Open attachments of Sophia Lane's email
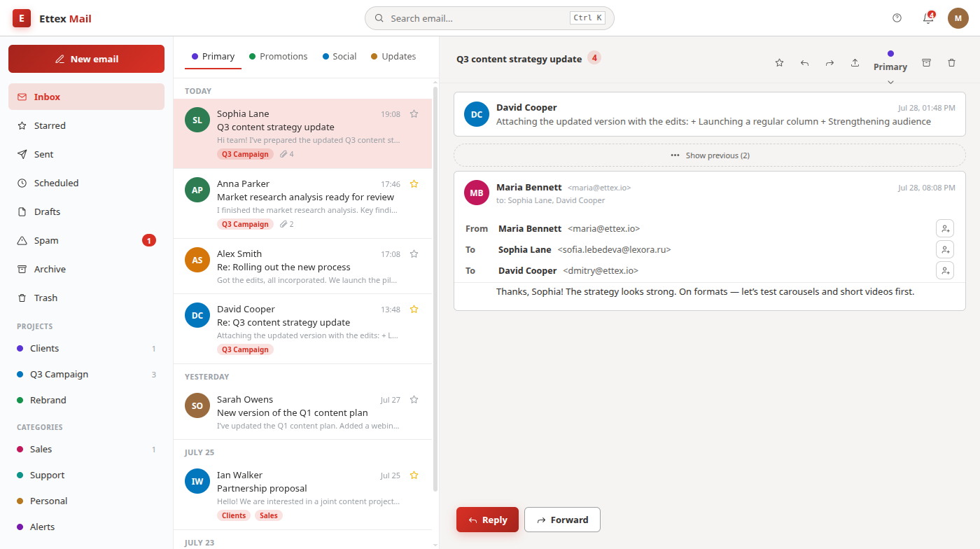The height and width of the screenshot is (549, 980). pyautogui.click(x=286, y=154)
